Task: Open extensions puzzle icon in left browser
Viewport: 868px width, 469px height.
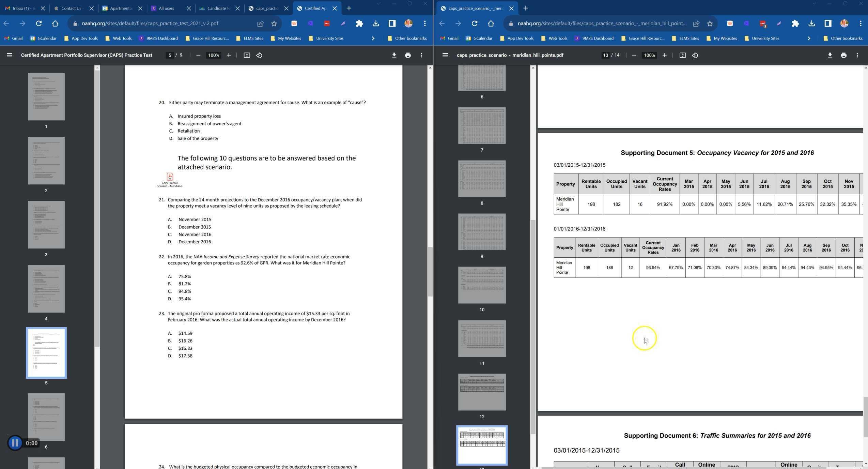Action: click(x=359, y=24)
